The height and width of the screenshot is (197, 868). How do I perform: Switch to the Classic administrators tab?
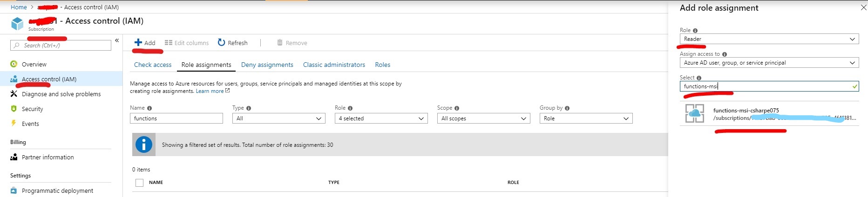(x=334, y=65)
